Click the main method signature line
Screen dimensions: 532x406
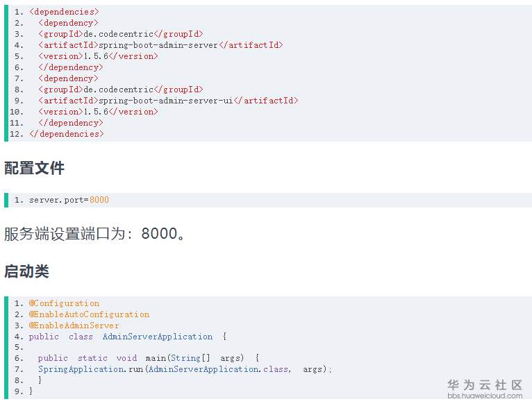pos(149,358)
